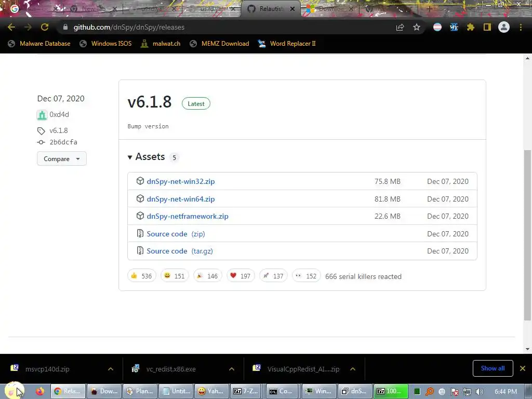Open the v6.1.8 tag link

(58, 130)
